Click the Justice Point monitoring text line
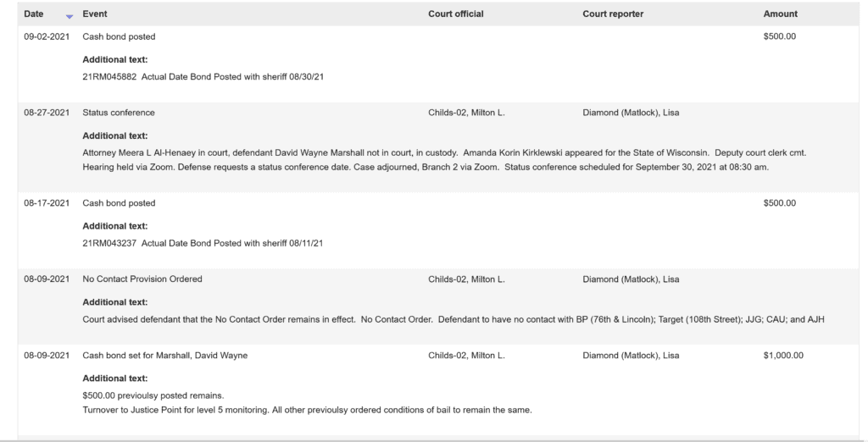The height and width of the screenshot is (442, 868). tap(307, 410)
